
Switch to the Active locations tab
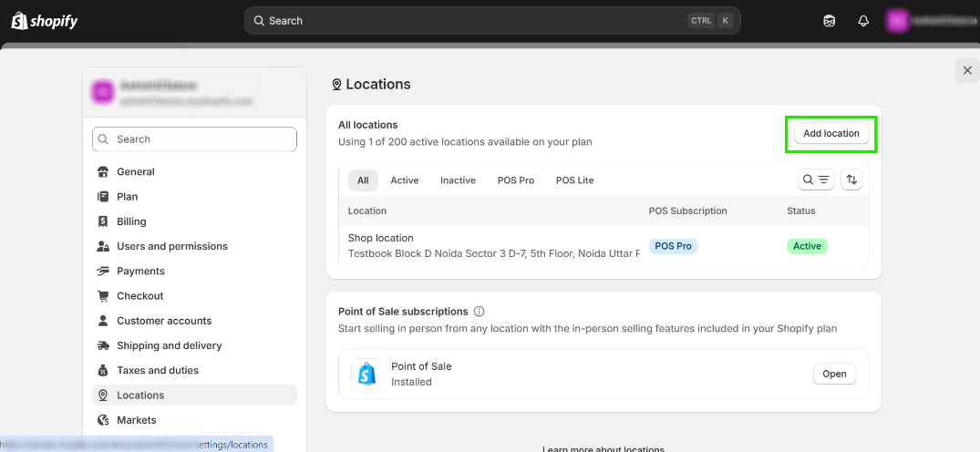405,180
